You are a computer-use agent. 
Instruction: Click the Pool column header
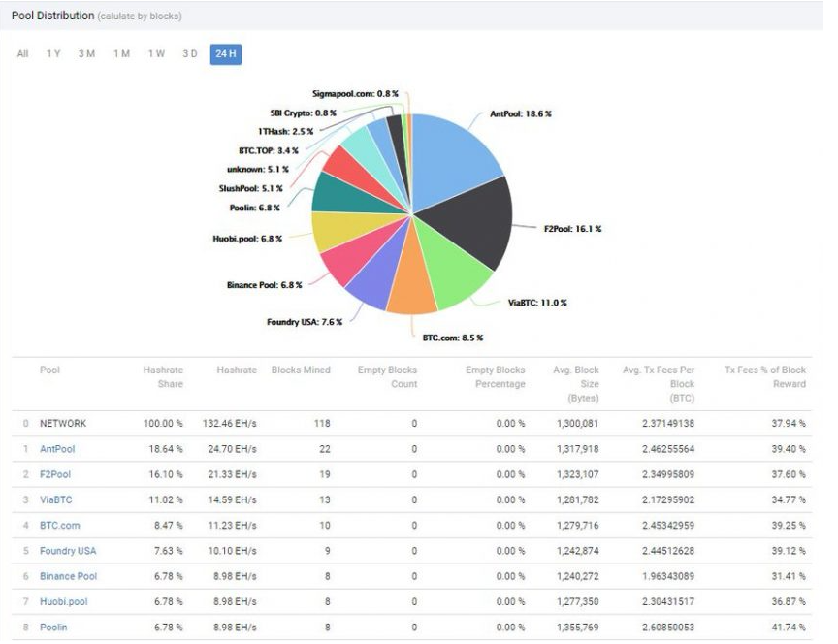pos(49,370)
